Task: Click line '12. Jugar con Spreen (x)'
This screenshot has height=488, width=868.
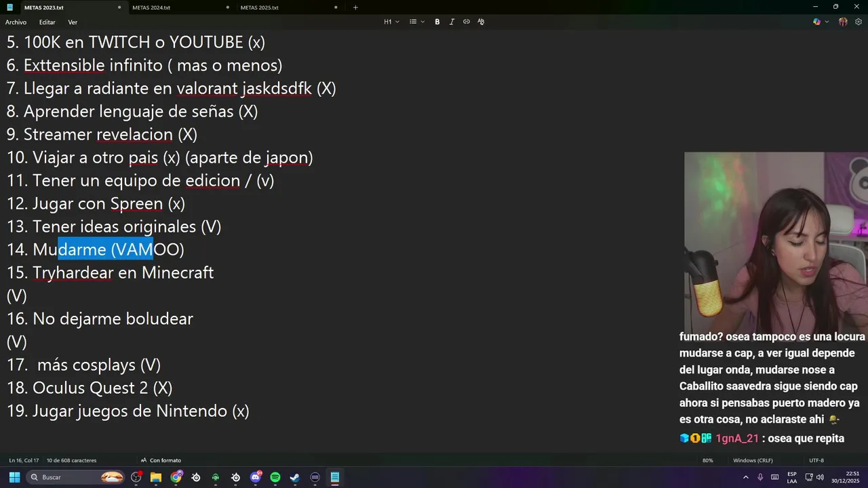Action: [96, 203]
